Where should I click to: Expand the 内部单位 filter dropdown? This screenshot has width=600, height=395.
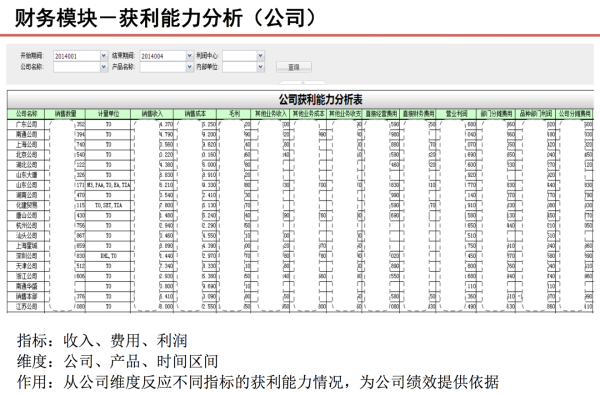(x=261, y=67)
